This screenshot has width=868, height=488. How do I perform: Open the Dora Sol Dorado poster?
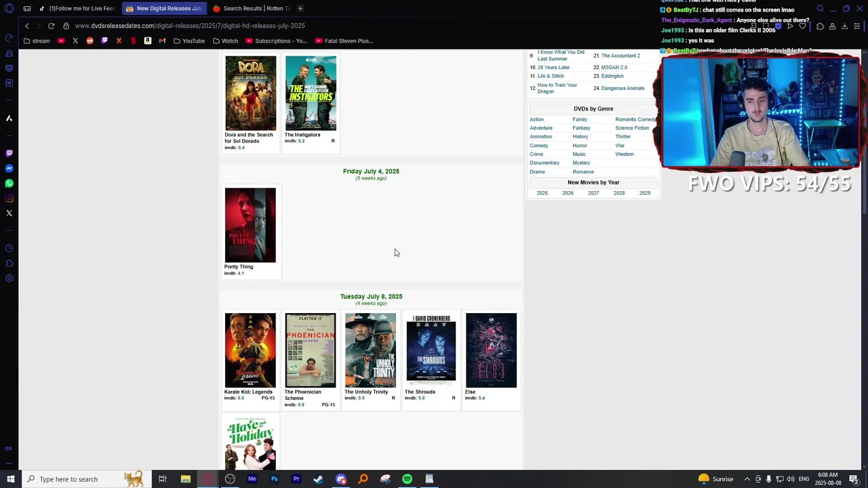(250, 93)
